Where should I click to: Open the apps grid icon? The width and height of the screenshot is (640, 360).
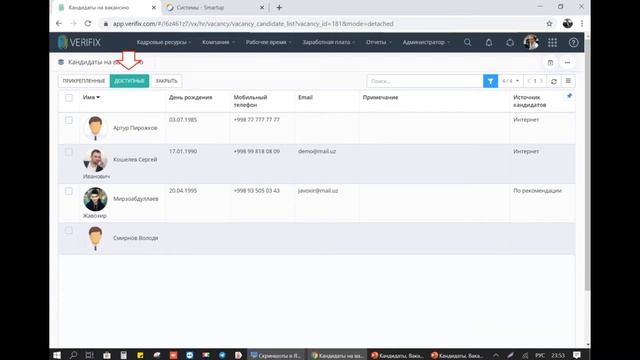click(x=552, y=42)
